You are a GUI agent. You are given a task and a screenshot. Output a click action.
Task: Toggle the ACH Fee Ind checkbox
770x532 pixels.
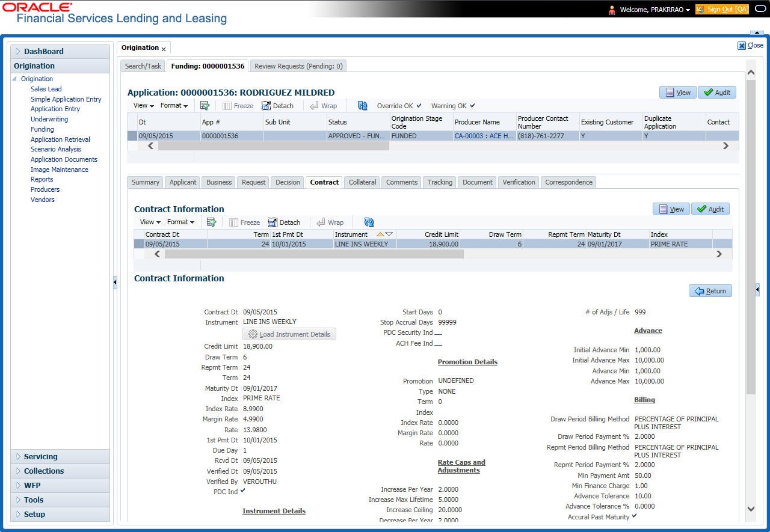438,344
